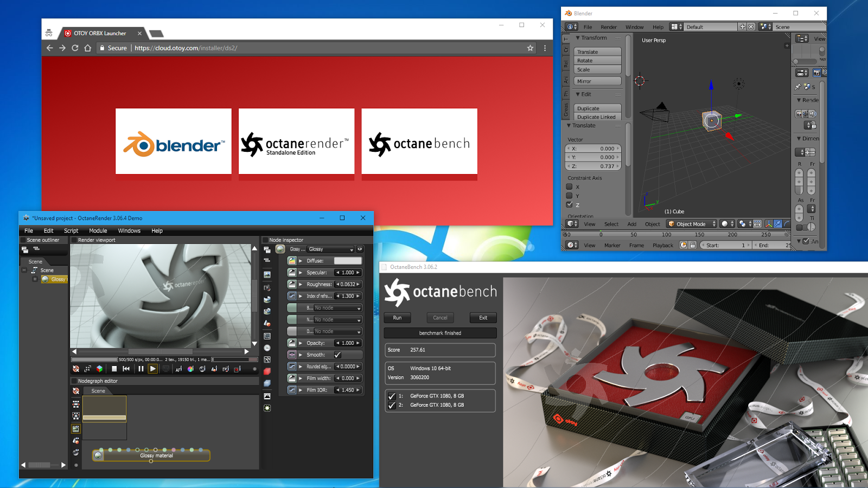Image resolution: width=868 pixels, height=488 pixels.
Task: Select the Scene tab in Nodegraph editor
Action: pyautogui.click(x=98, y=391)
